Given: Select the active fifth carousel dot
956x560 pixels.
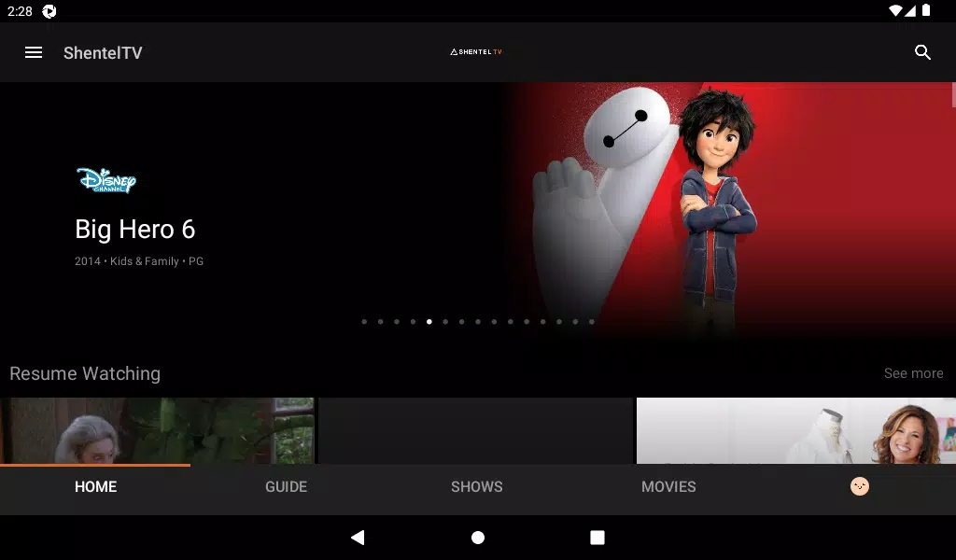Looking at the screenshot, I should coord(429,322).
